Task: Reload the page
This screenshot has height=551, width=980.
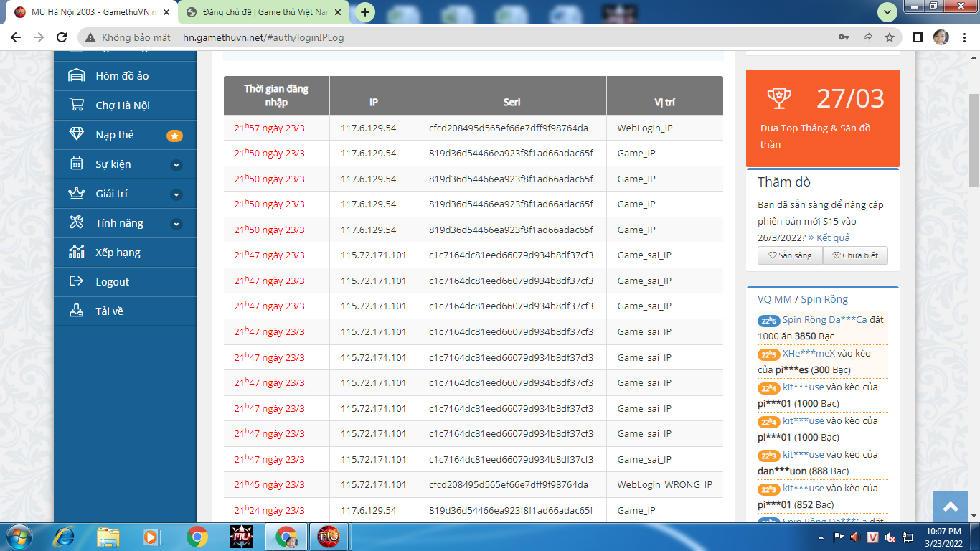Action: [x=62, y=37]
